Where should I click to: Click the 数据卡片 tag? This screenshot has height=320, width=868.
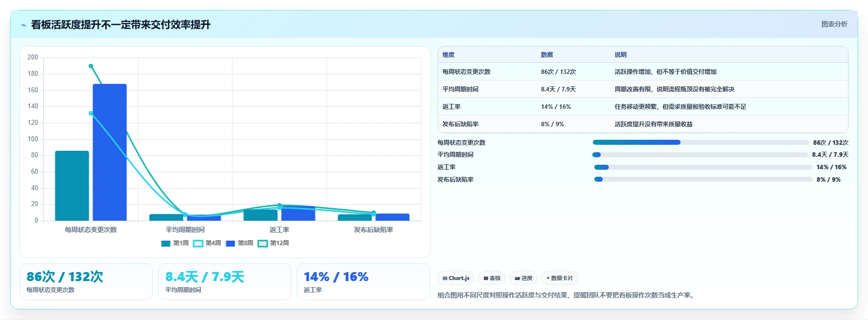[x=559, y=278]
